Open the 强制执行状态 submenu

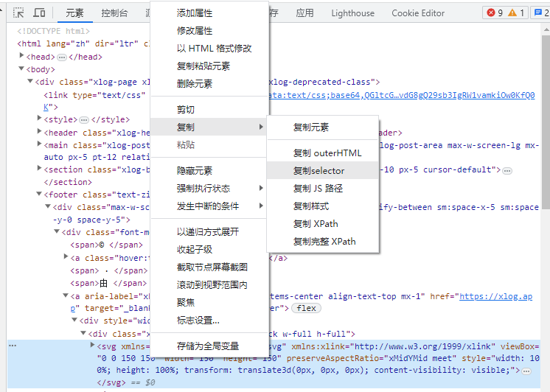click(203, 188)
